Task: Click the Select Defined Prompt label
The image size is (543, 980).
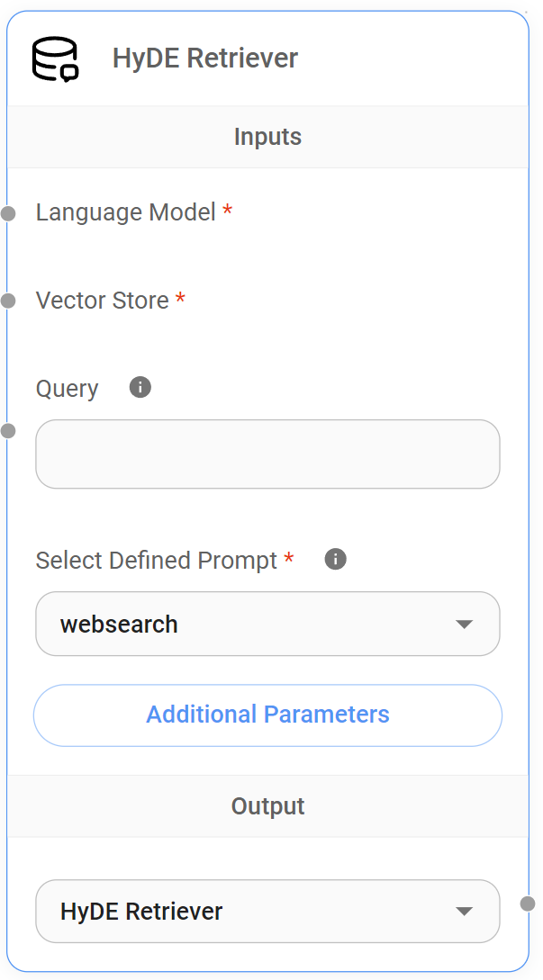Action: (x=157, y=561)
